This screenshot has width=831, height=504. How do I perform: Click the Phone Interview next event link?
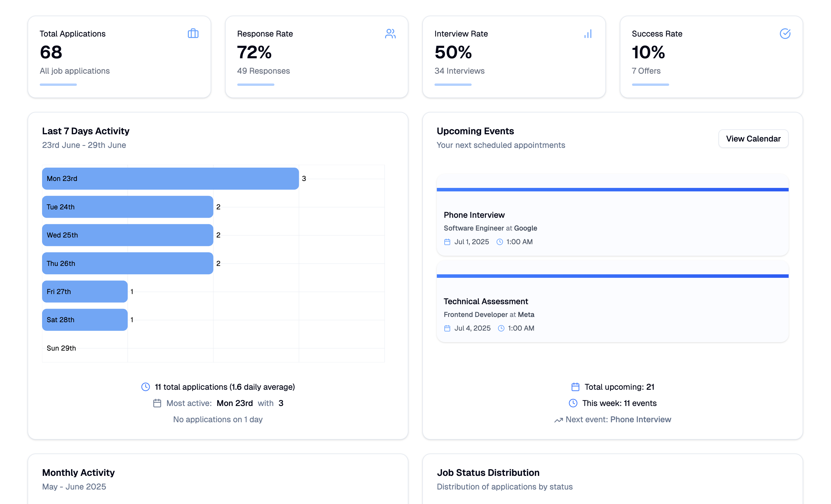coord(640,420)
